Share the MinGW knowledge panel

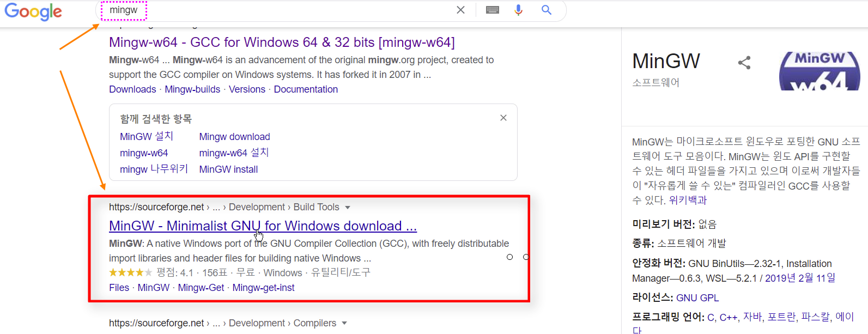tap(744, 63)
